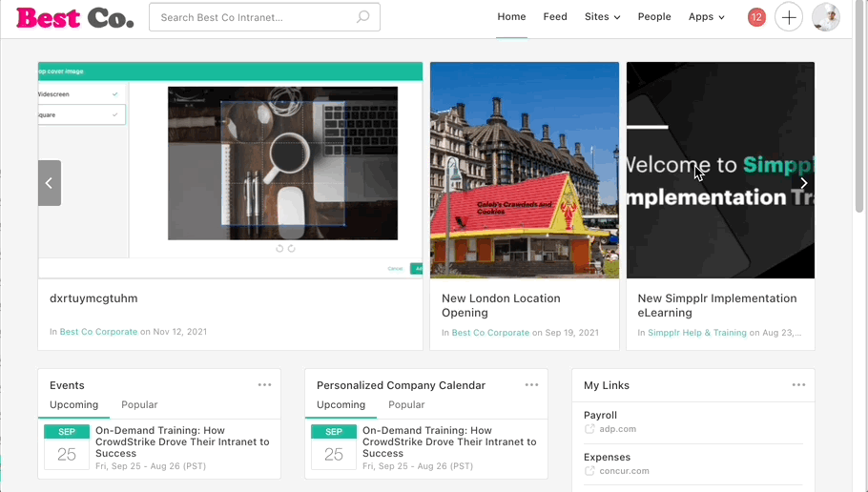Click the crop cover image thumbnail

pyautogui.click(x=230, y=170)
